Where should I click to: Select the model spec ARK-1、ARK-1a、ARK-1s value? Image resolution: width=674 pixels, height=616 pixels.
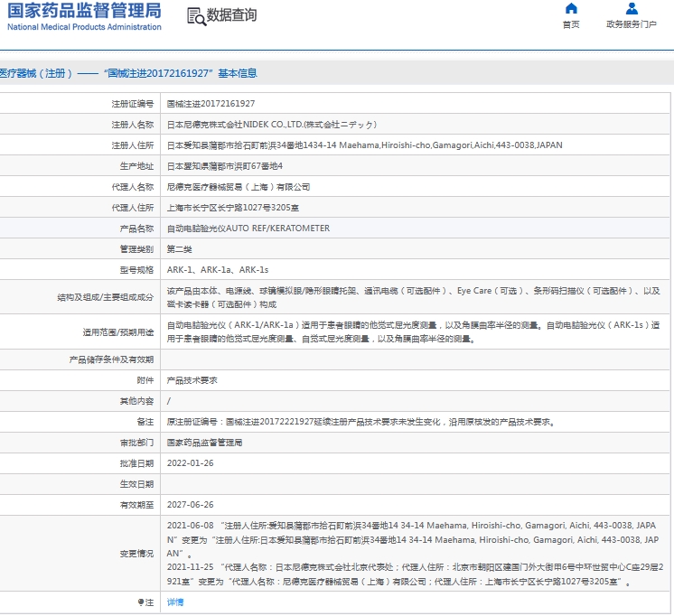[x=218, y=270]
